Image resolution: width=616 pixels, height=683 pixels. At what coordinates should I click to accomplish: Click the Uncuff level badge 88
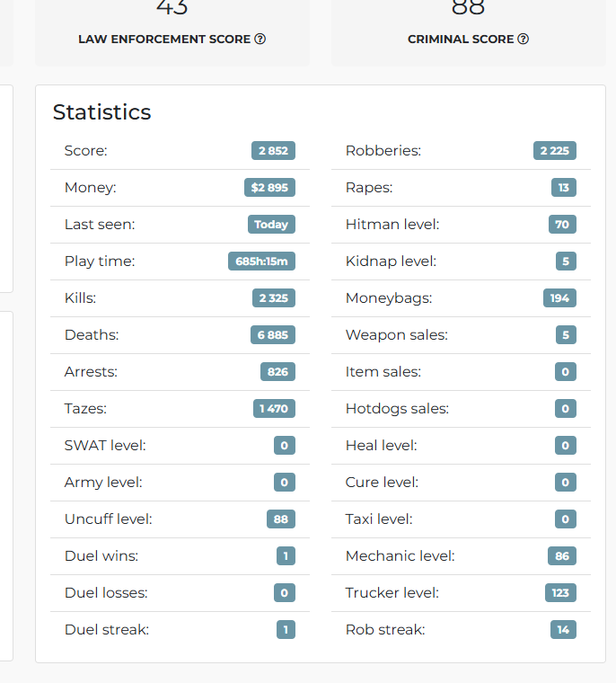[x=281, y=519]
